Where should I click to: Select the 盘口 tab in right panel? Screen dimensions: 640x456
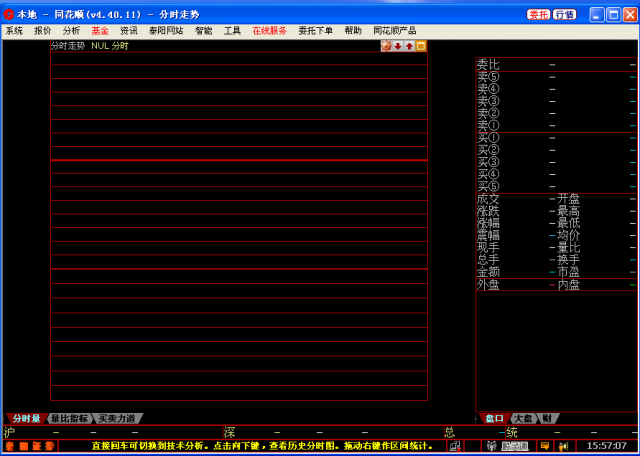pyautogui.click(x=493, y=418)
